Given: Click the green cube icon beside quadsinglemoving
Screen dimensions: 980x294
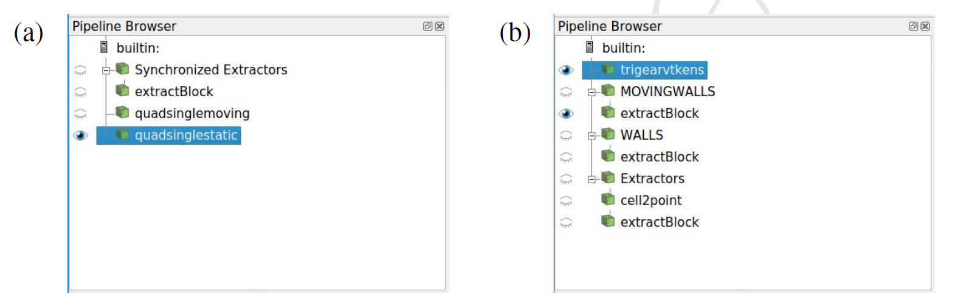Looking at the screenshot, I should [122, 113].
